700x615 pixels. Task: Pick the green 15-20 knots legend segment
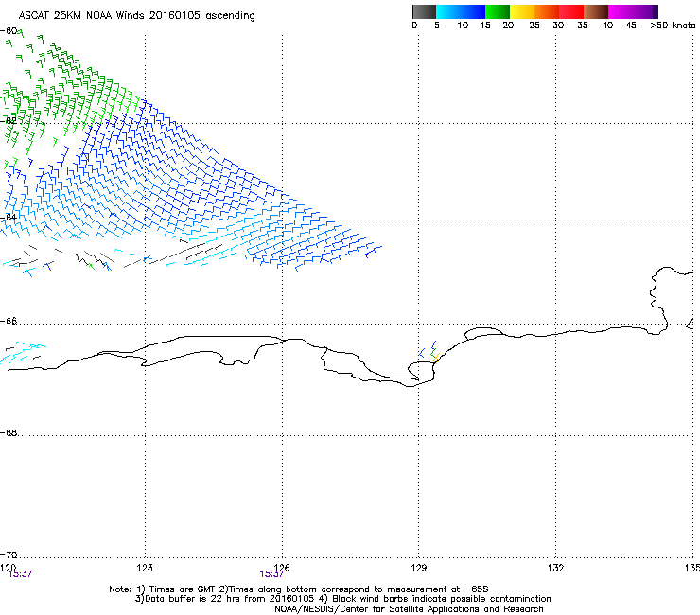tap(498, 11)
